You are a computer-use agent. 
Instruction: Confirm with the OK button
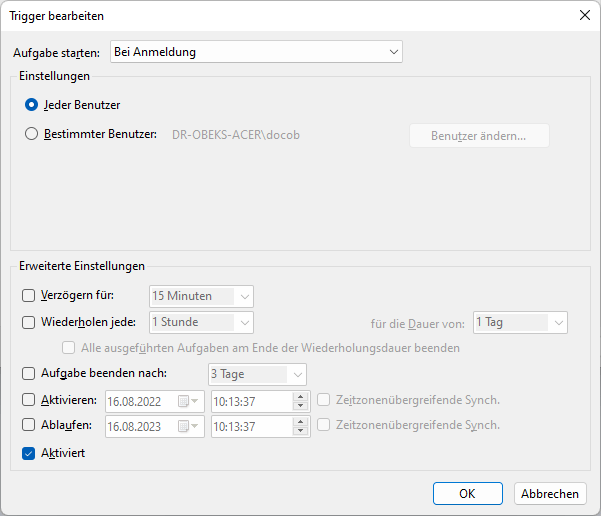[x=468, y=493]
